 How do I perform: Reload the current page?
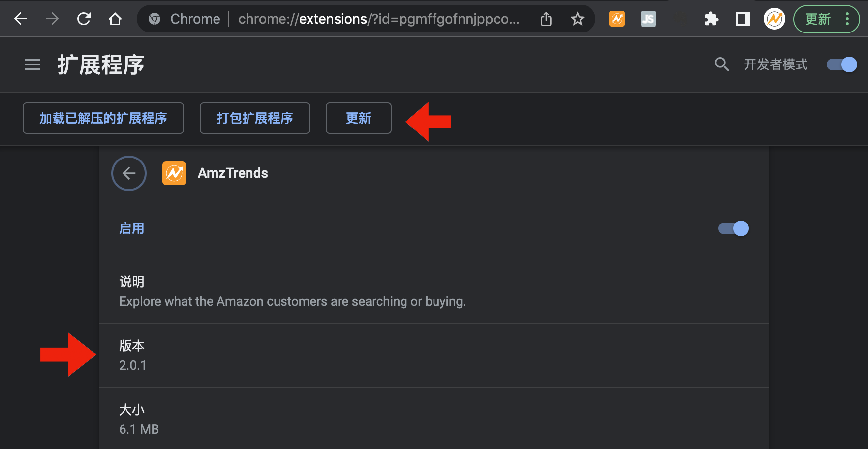tap(84, 19)
